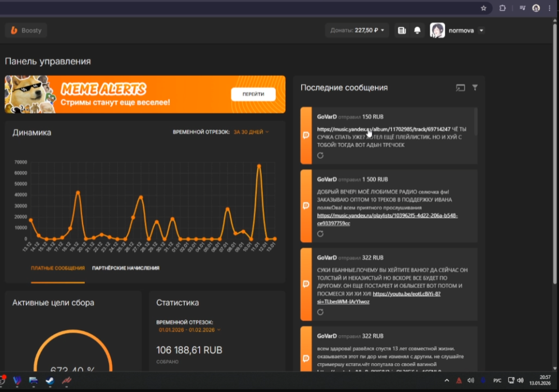559x392 pixels.
Task: Open the volume tray icon next to the clock
Action: coord(520,381)
